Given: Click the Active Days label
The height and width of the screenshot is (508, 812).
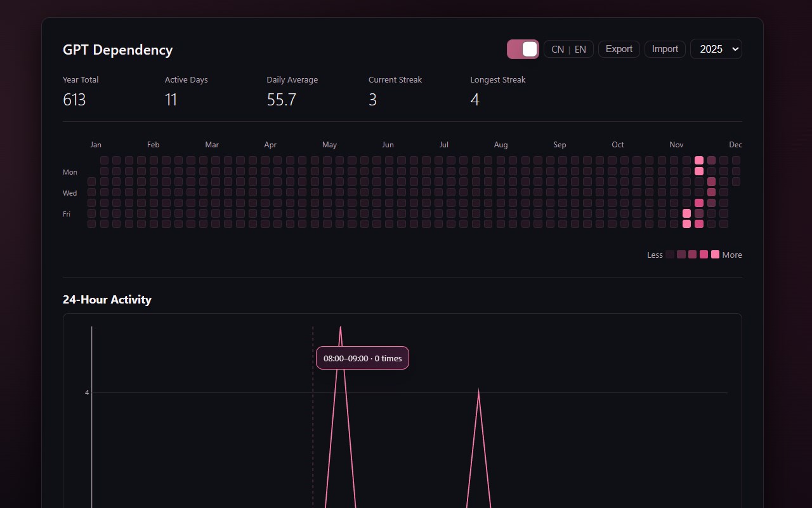Looking at the screenshot, I should pos(187,80).
